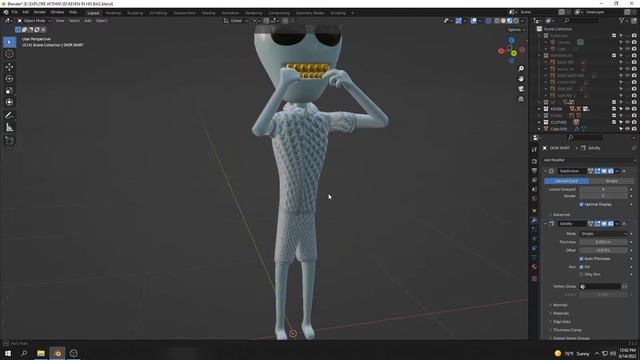The height and width of the screenshot is (360, 640).
Task: Expand the Thickness Clamp section
Action: tap(566, 330)
